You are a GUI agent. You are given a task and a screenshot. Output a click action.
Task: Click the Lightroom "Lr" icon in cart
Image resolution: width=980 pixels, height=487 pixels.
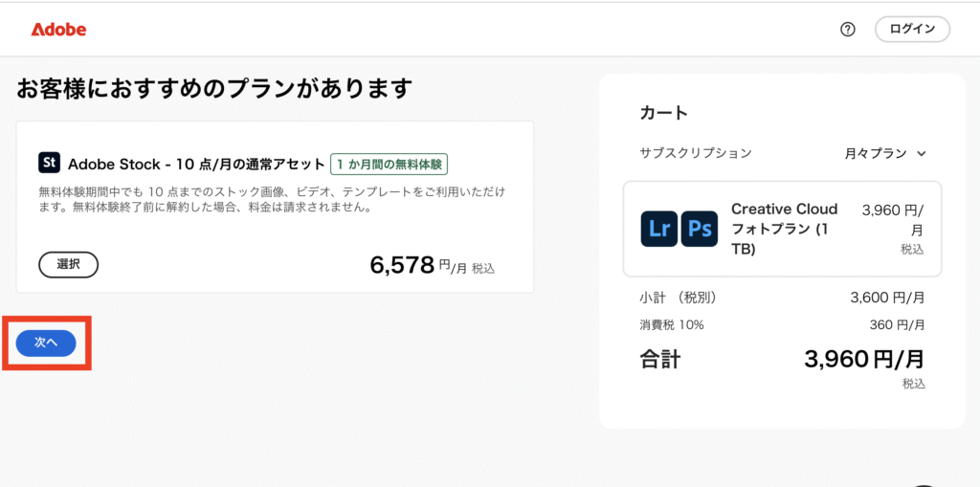(x=659, y=229)
